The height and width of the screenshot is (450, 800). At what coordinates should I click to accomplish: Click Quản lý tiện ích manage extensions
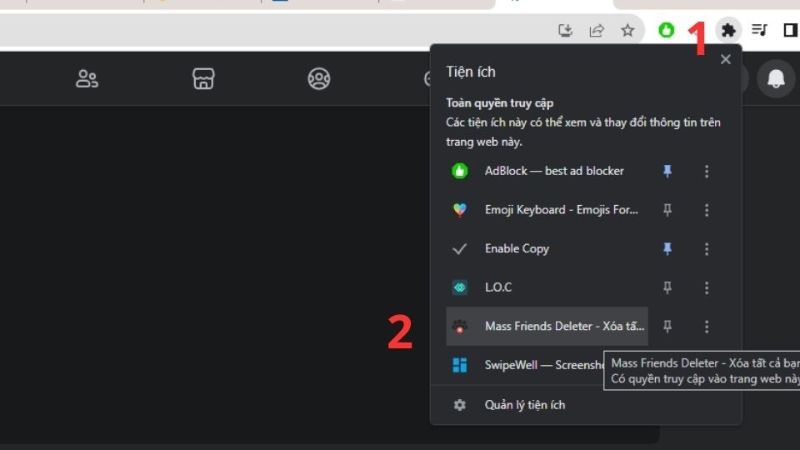pos(524,405)
